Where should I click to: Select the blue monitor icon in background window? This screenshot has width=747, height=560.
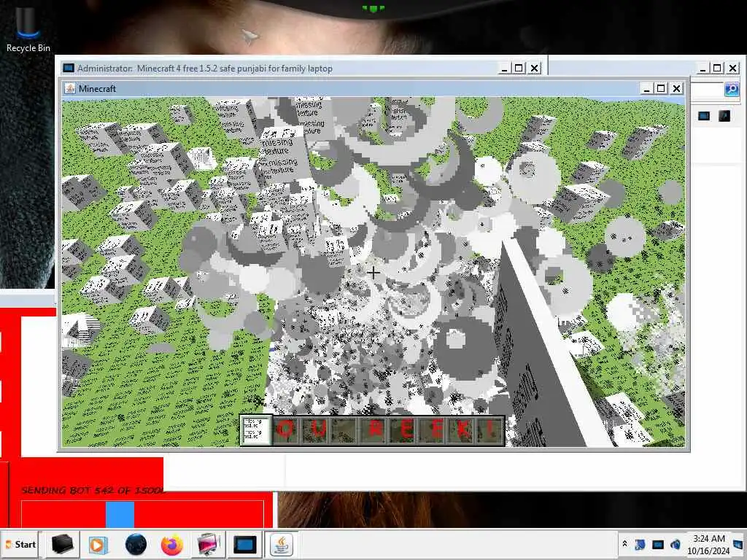tap(704, 116)
